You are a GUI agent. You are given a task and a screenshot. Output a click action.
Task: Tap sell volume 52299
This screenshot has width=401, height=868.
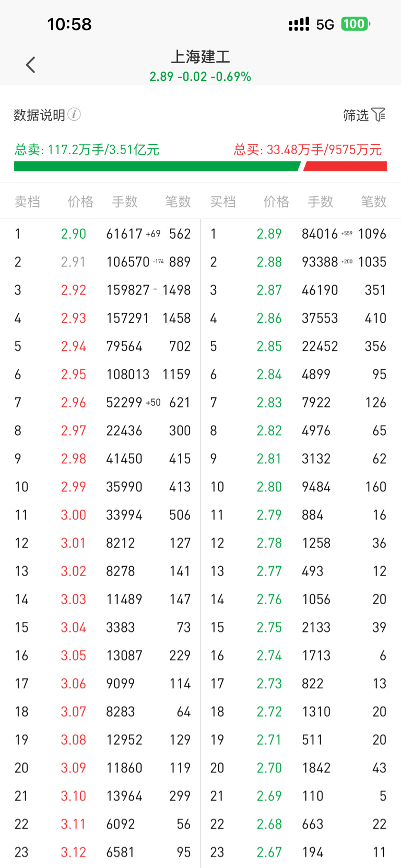point(124,403)
